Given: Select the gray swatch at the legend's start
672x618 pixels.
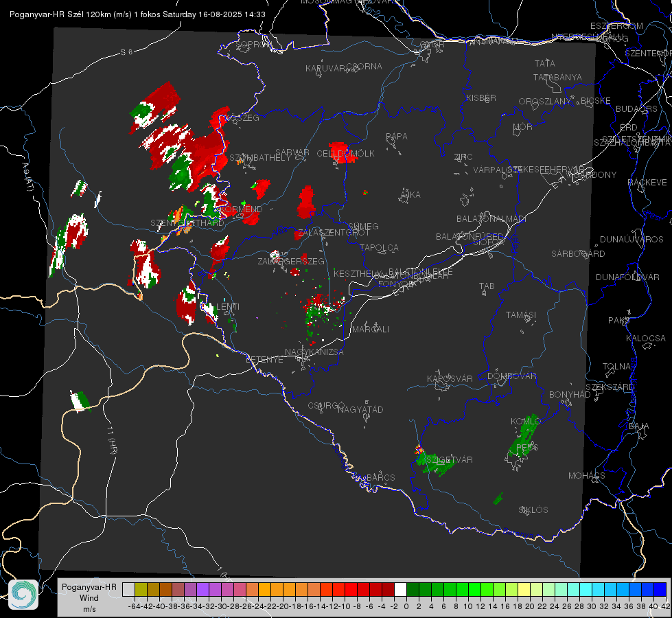Looking at the screenshot, I should click(x=128, y=589).
